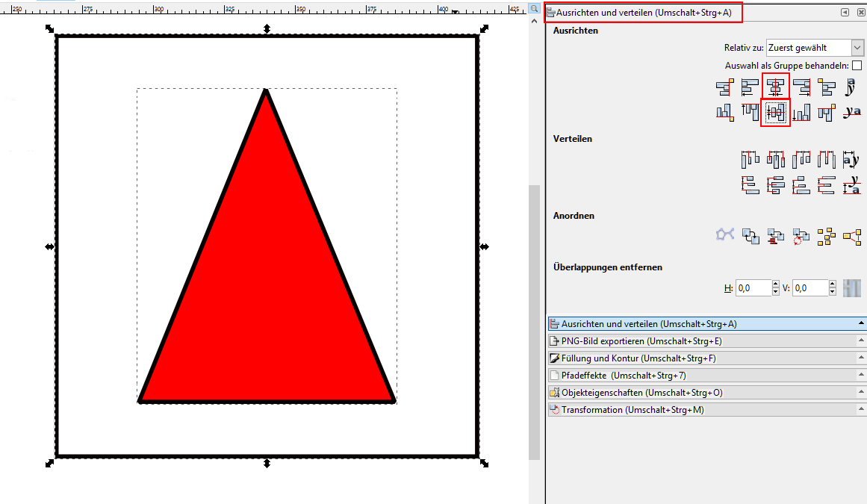Viewport: 867px width, 504px height.
Task: Exchange positions by selection order
Action: coord(750,237)
